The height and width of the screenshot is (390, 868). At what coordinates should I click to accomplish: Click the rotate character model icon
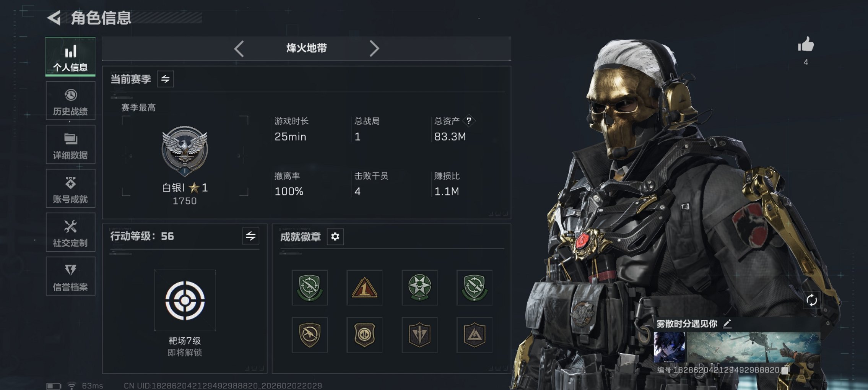pyautogui.click(x=811, y=300)
